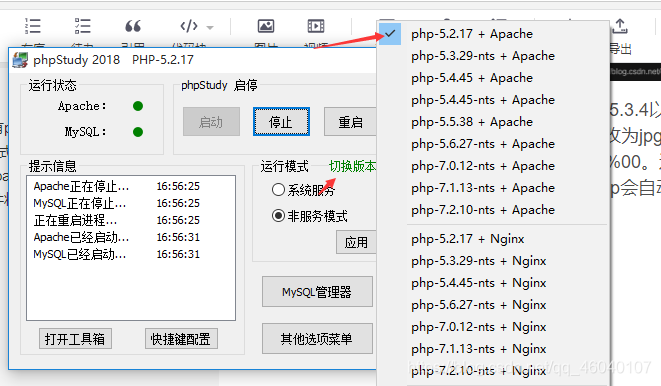Select php-5.3.29-nts + Apache menu entry

[x=494, y=56]
